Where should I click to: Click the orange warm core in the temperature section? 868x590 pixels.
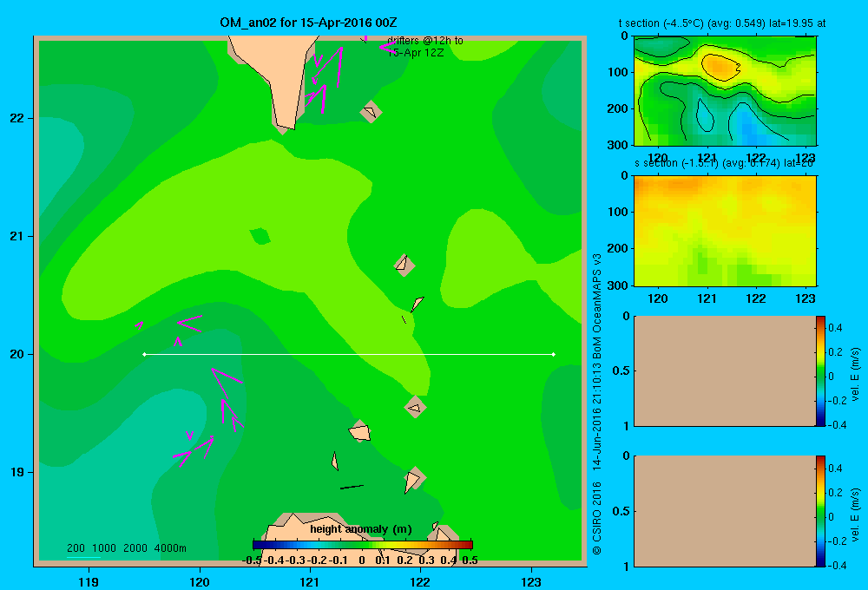(x=720, y=66)
